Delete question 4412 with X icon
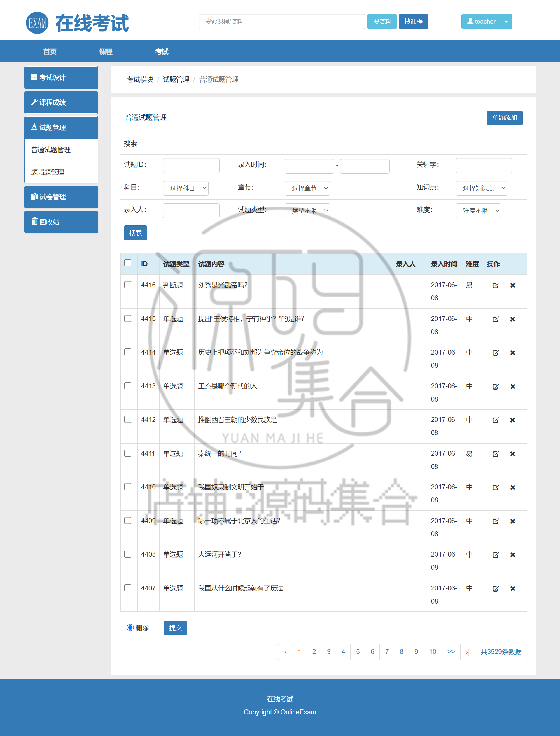560x736 pixels. pos(513,420)
